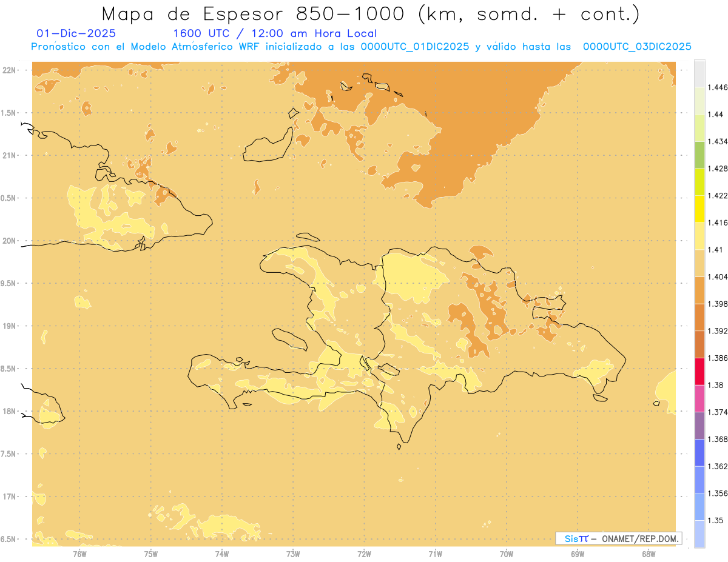Image resolution: width=728 pixels, height=562 pixels.
Task: Click the legend value '1.386'
Action: [x=718, y=358]
